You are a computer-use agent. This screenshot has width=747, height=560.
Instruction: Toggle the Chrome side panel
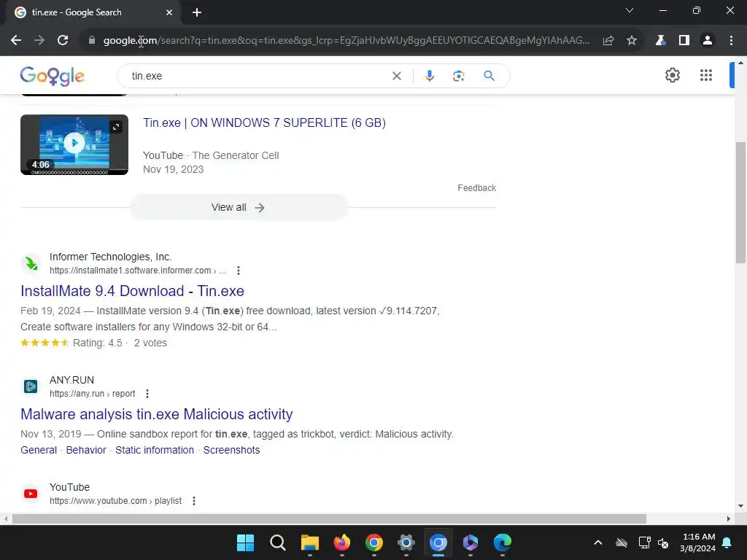684,41
